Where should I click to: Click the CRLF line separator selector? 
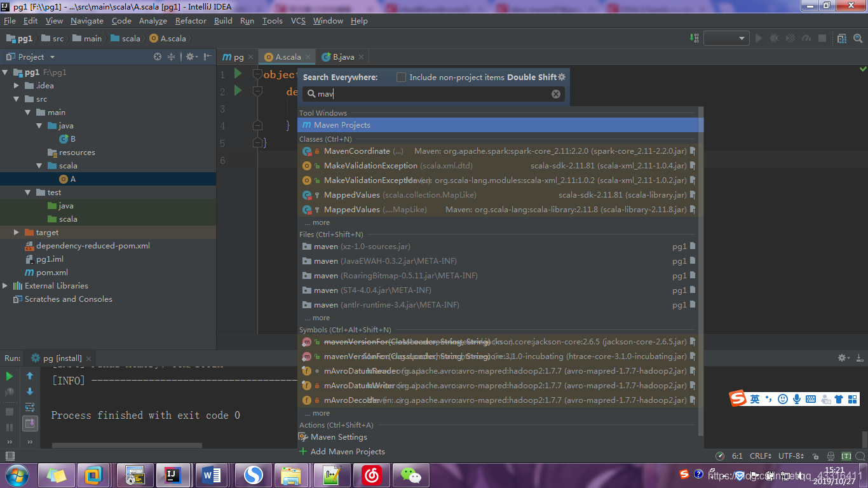point(761,456)
